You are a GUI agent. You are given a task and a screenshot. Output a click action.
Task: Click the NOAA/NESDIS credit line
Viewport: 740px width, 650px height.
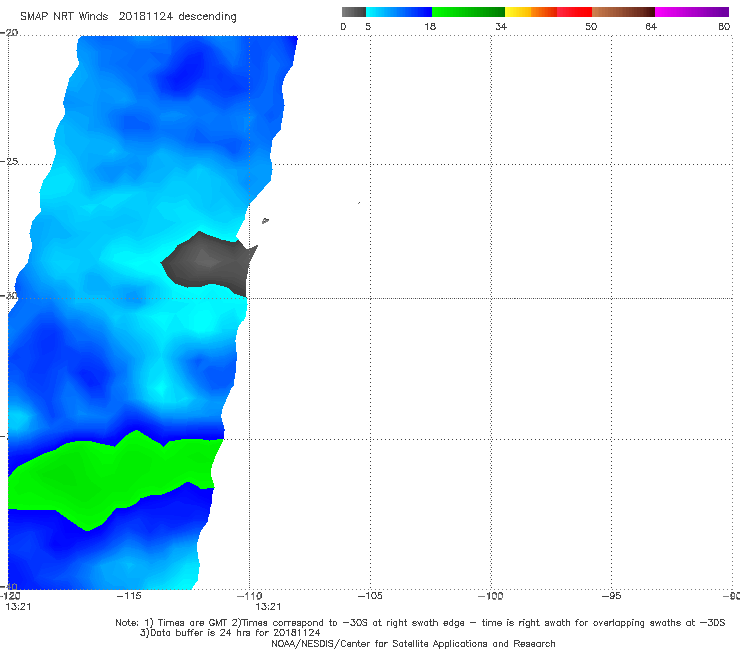click(x=413, y=643)
